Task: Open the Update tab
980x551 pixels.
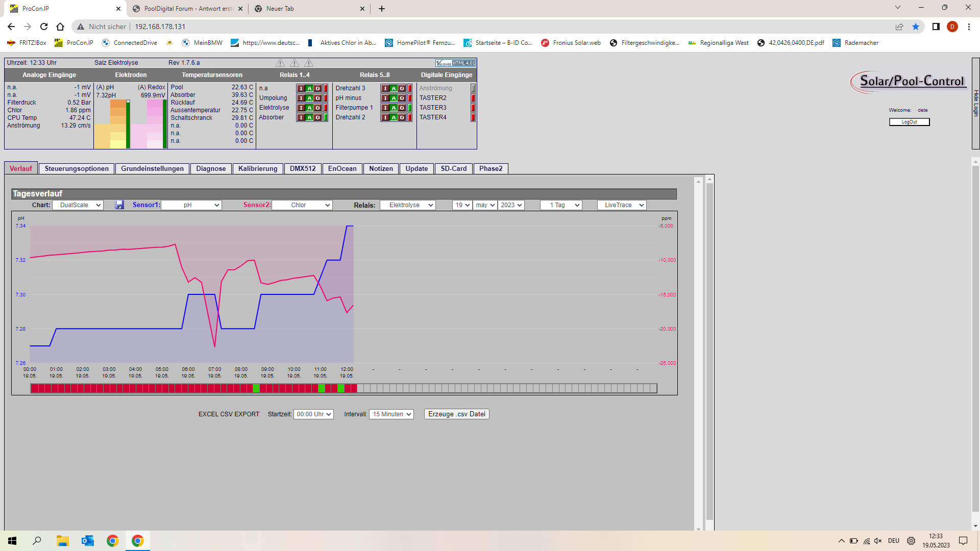Action: click(x=416, y=169)
